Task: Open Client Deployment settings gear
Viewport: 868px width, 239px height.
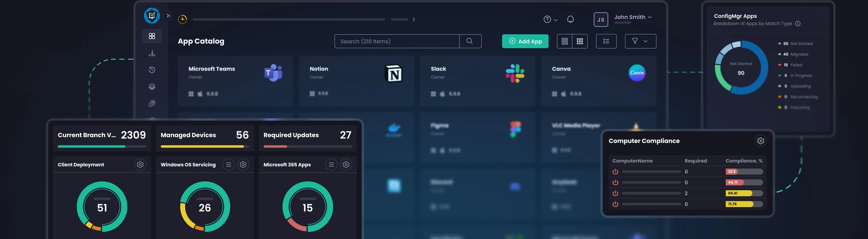Action: (x=140, y=164)
